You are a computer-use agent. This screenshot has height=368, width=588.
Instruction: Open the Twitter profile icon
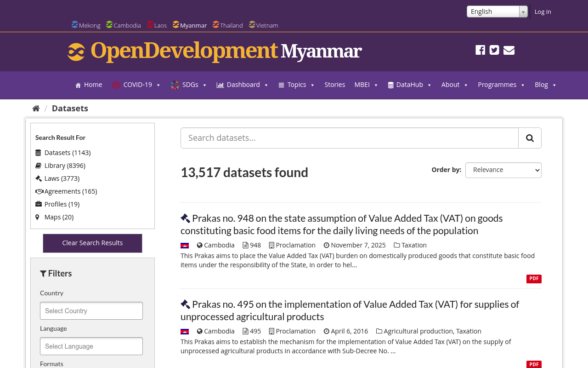pos(494,50)
